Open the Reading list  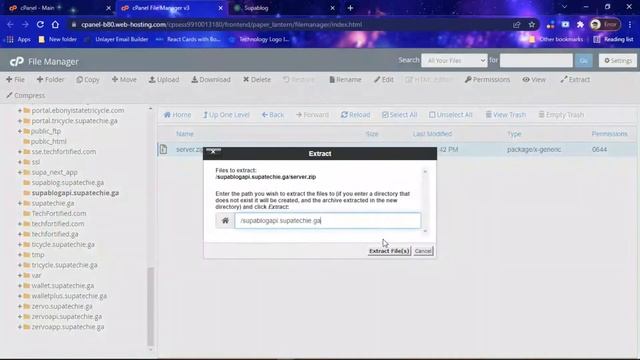coord(613,40)
